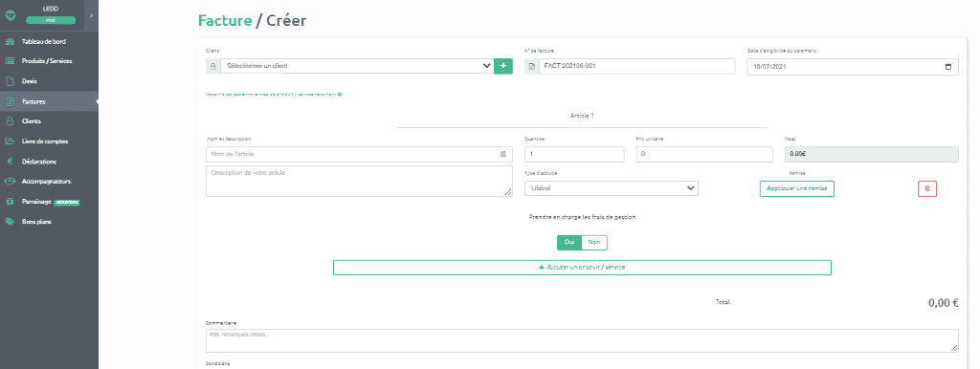Click the Total field showing 0.00€
Image resolution: width=980 pixels, height=369 pixels.
pos(871,154)
